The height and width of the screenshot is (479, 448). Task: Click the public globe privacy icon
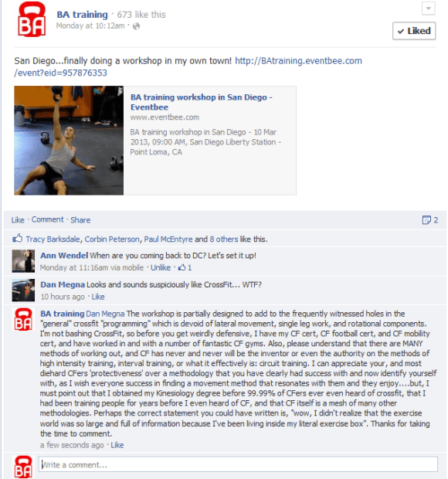tap(137, 26)
